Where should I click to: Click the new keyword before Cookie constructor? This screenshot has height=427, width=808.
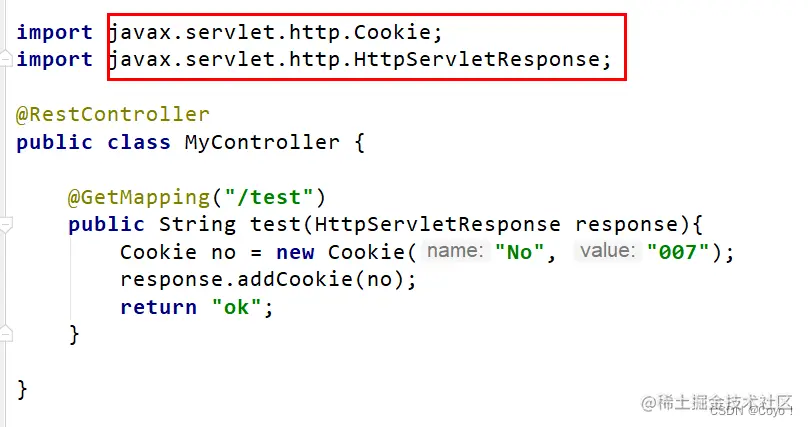click(x=296, y=252)
